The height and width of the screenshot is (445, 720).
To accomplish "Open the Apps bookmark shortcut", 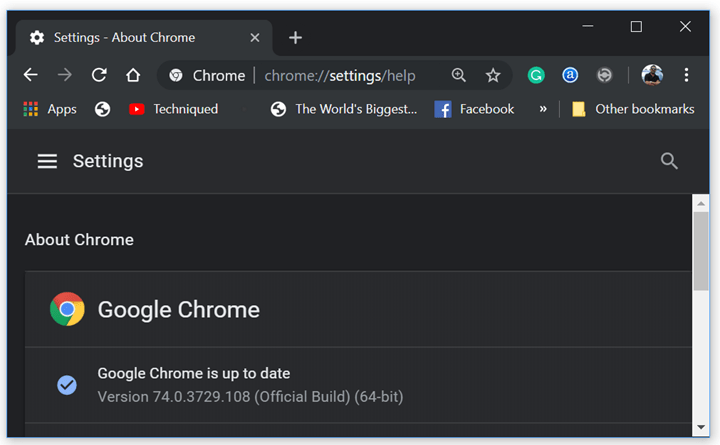I will pos(50,109).
